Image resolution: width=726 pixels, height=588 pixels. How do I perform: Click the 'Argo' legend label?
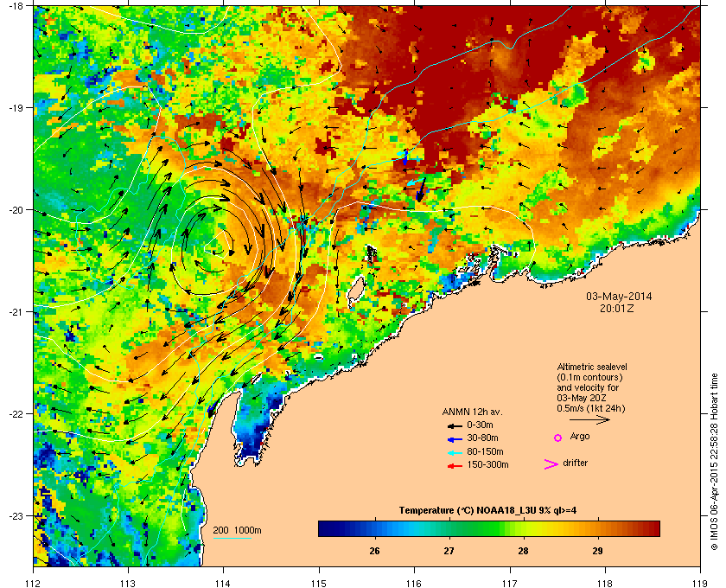point(580,437)
